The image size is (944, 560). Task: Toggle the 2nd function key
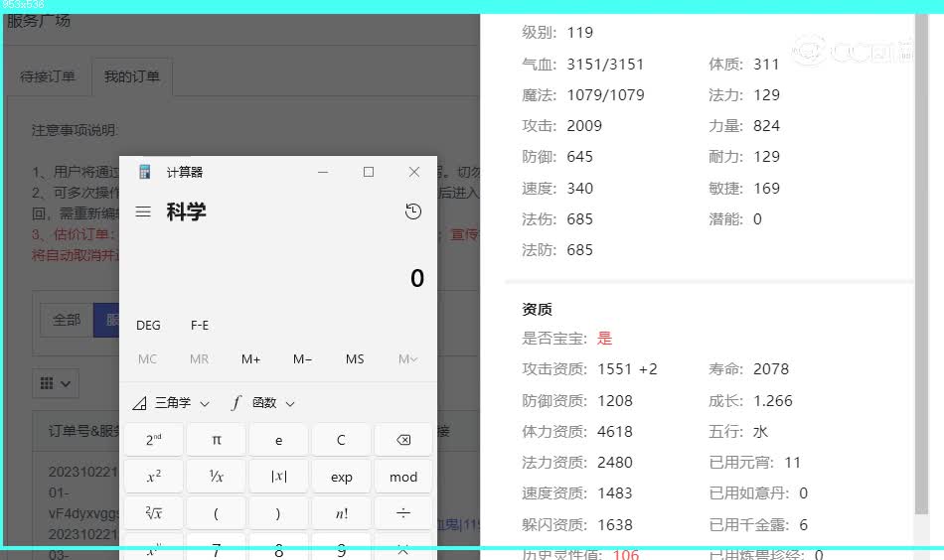[154, 440]
